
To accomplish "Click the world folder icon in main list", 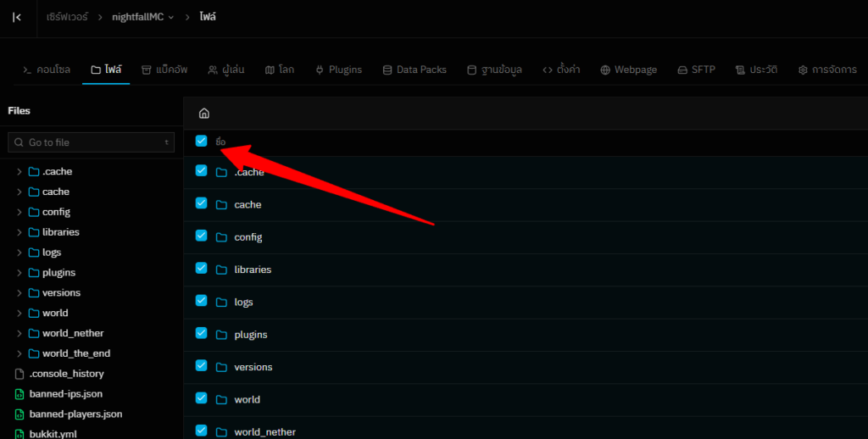I will coord(221,399).
